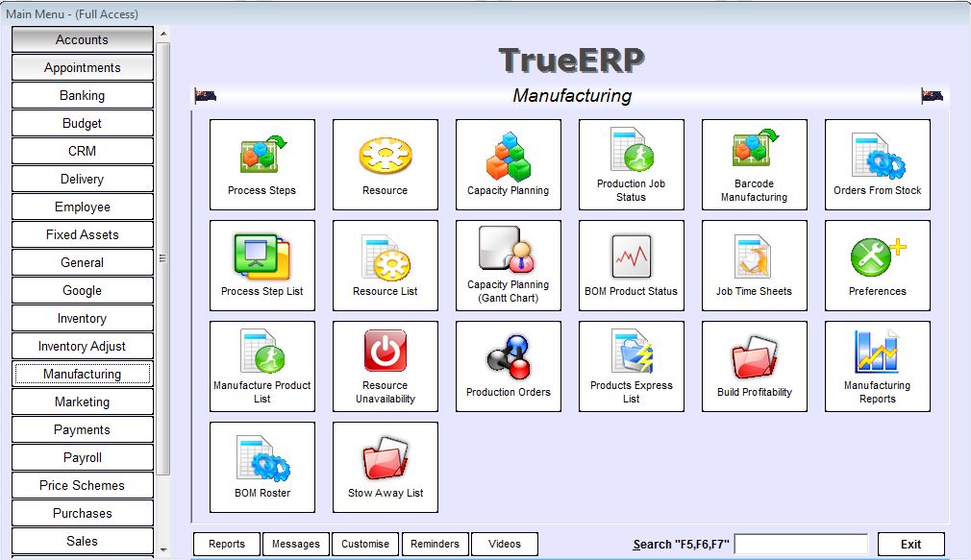Open Manufacturing Reports chart icon

tap(877, 366)
